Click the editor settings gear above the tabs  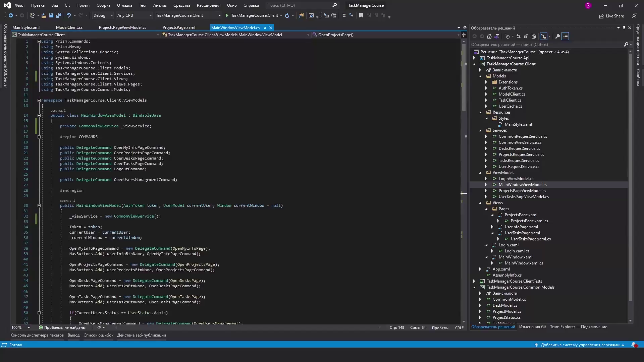pyautogui.click(x=465, y=27)
